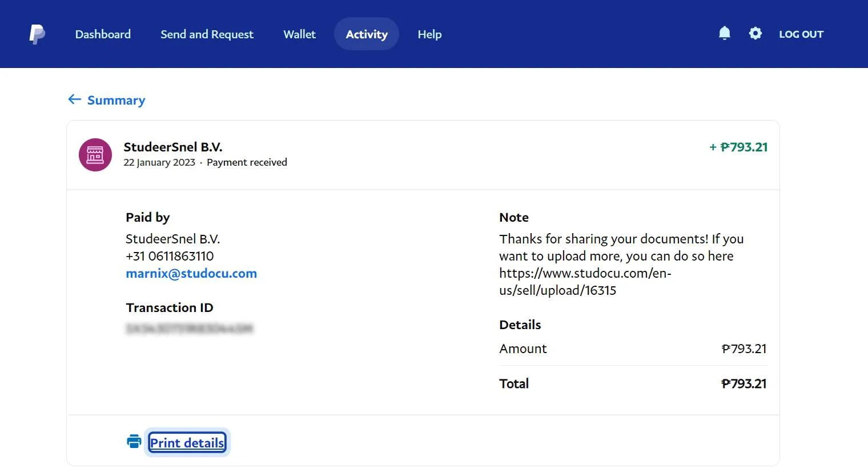This screenshot has width=868, height=472.
Task: Click the Print details link
Action: (x=187, y=443)
